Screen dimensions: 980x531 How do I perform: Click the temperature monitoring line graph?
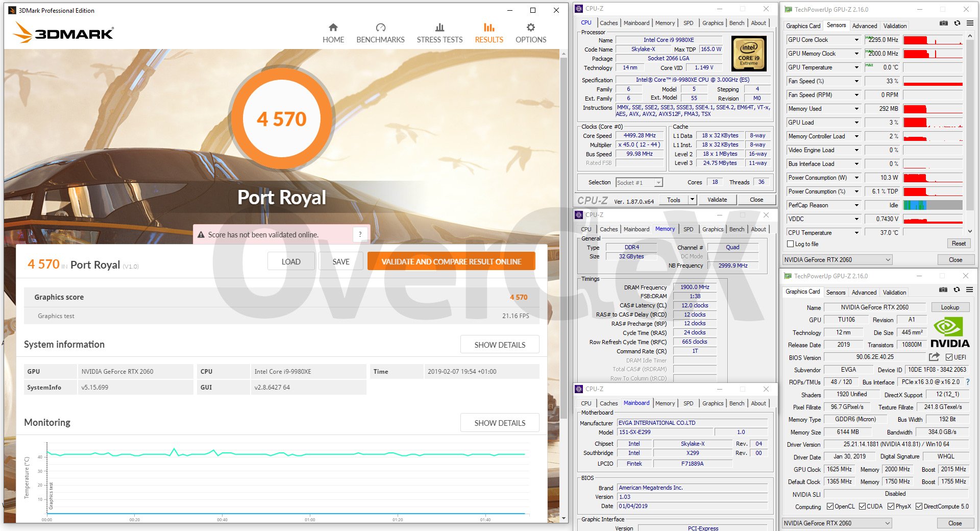click(x=286, y=453)
